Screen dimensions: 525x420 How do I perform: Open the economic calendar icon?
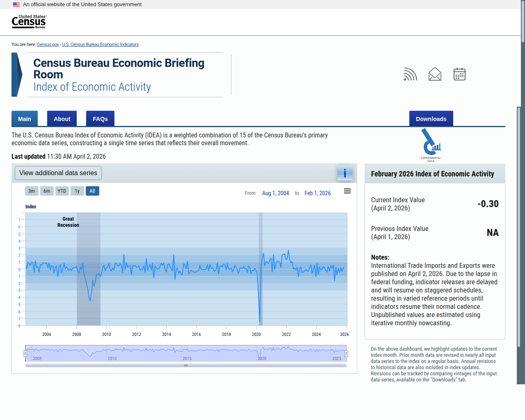[x=459, y=74]
